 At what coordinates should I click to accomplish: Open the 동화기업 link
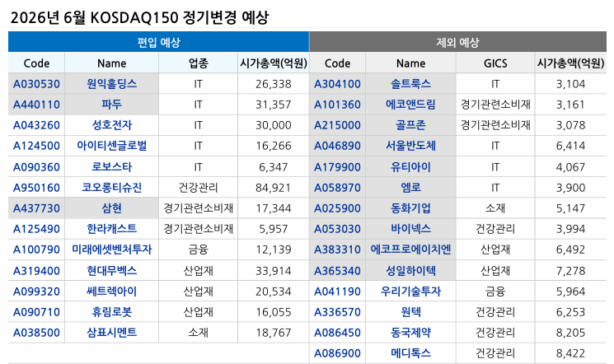coord(410,208)
